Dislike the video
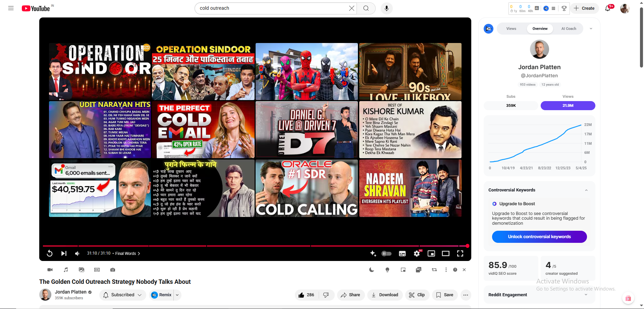The height and width of the screenshot is (309, 644). 326,295
